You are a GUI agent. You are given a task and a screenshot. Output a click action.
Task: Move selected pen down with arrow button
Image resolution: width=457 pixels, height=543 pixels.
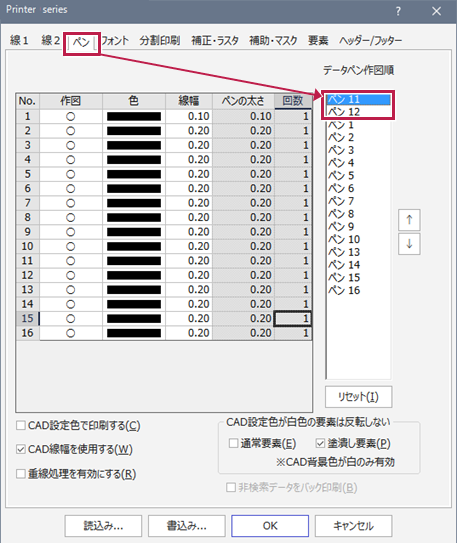(x=409, y=244)
